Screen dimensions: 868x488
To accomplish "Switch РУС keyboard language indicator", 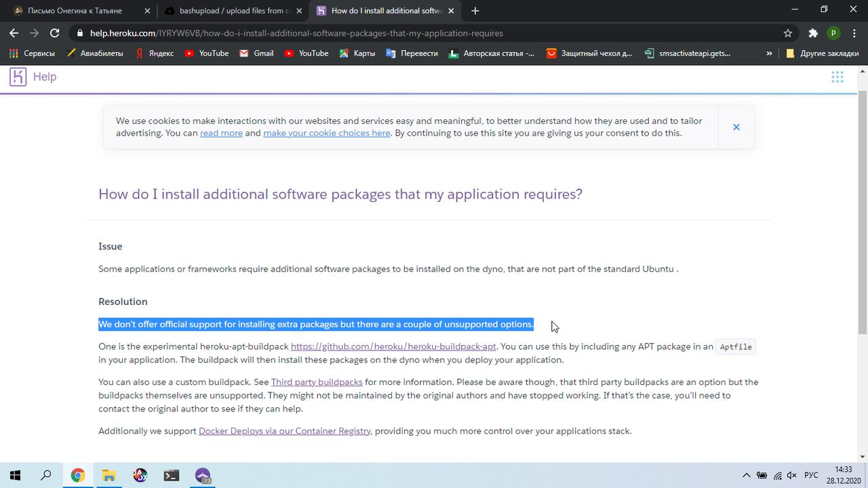I will [811, 476].
